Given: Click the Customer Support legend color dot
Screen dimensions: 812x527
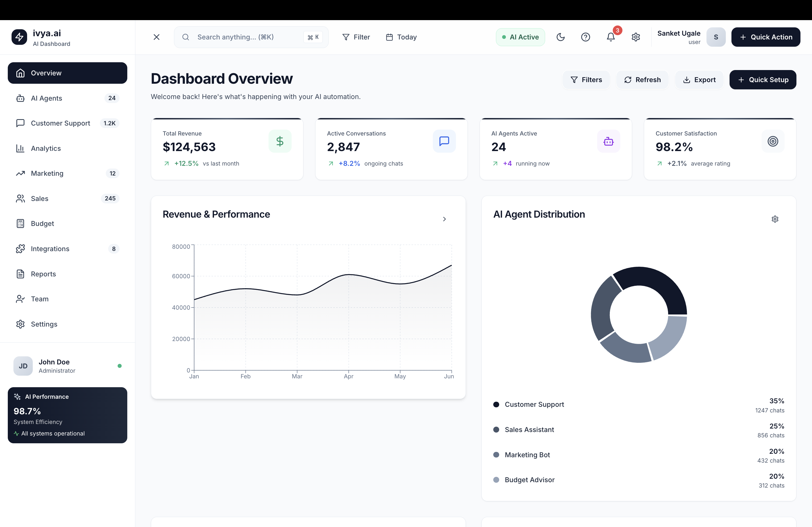Looking at the screenshot, I should [x=496, y=404].
